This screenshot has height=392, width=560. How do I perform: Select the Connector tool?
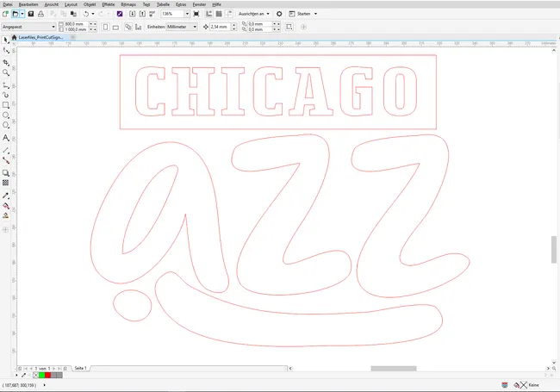point(6,160)
